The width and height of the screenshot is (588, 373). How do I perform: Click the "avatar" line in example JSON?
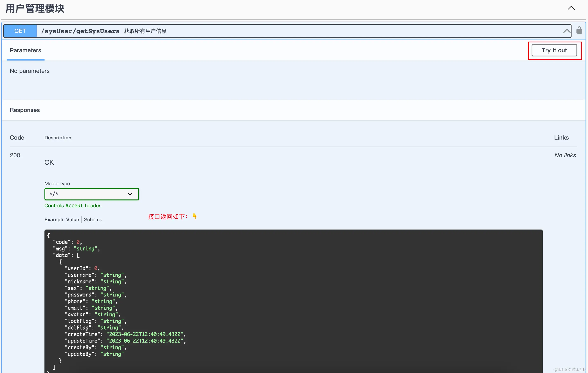point(93,314)
